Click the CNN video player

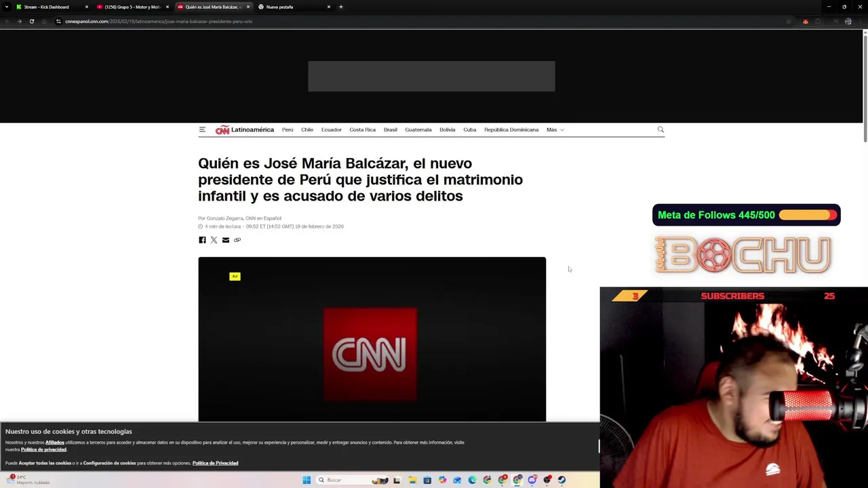point(372,339)
